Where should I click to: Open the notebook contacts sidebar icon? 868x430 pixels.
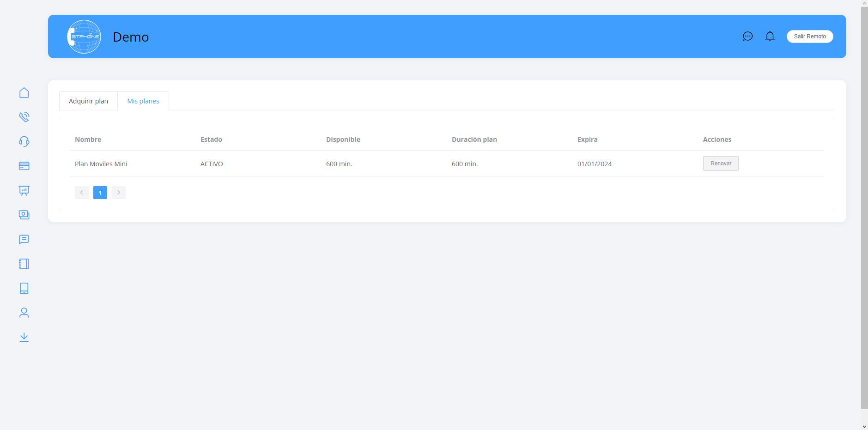[x=24, y=264]
